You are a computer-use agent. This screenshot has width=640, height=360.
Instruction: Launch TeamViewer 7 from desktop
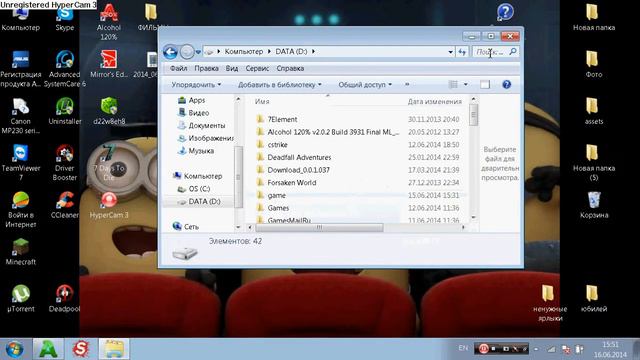[20, 162]
